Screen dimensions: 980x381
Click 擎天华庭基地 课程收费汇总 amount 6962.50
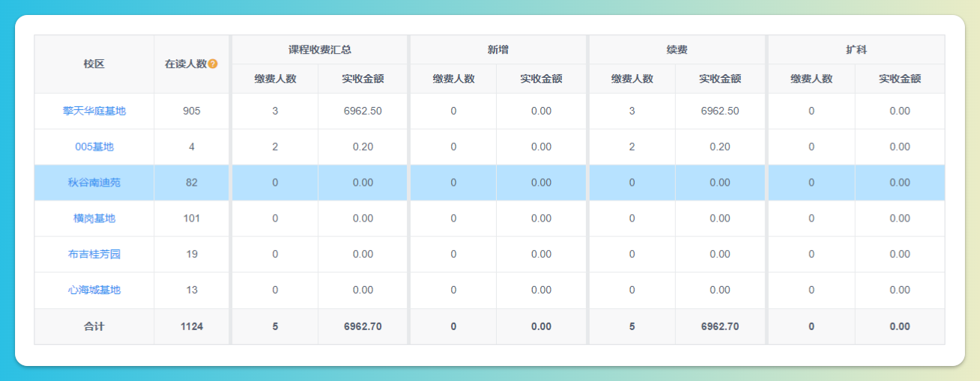pos(363,111)
